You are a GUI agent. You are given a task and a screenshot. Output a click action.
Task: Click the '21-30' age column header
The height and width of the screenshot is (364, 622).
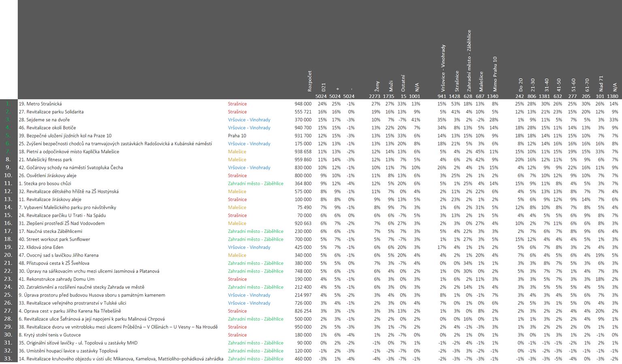[x=533, y=85]
